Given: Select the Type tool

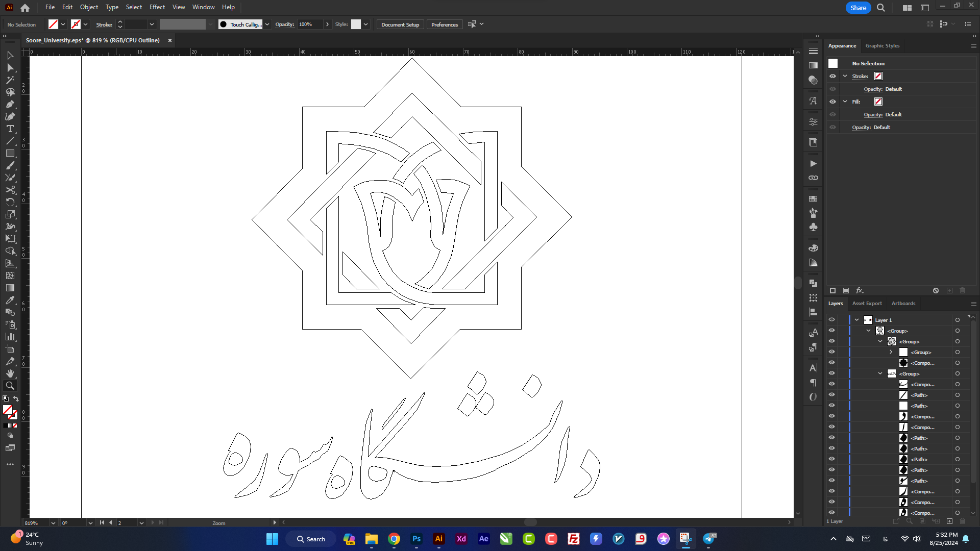Looking at the screenshot, I should (x=10, y=129).
